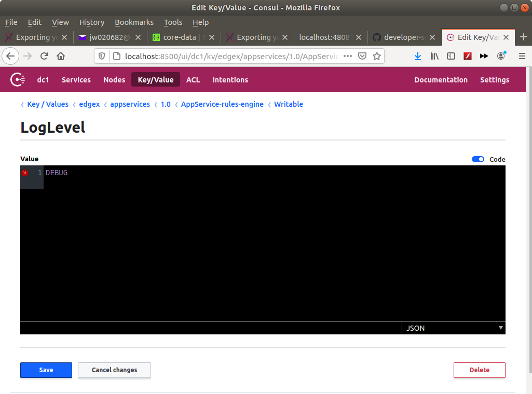Click the tracking protection shield icon
532x394 pixels.
pos(101,56)
